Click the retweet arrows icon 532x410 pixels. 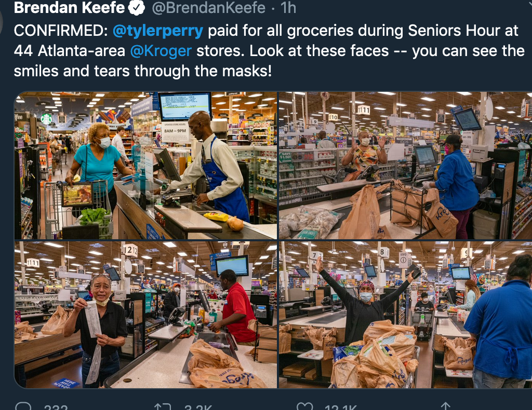pos(162,406)
